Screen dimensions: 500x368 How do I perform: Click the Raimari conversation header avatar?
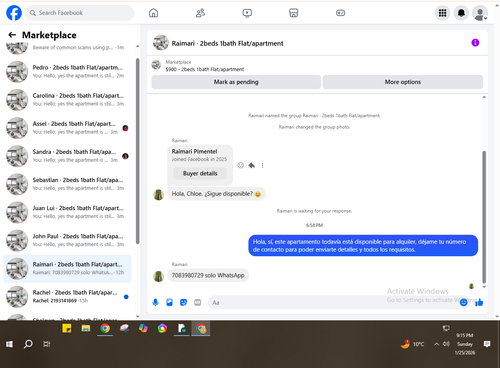click(161, 43)
